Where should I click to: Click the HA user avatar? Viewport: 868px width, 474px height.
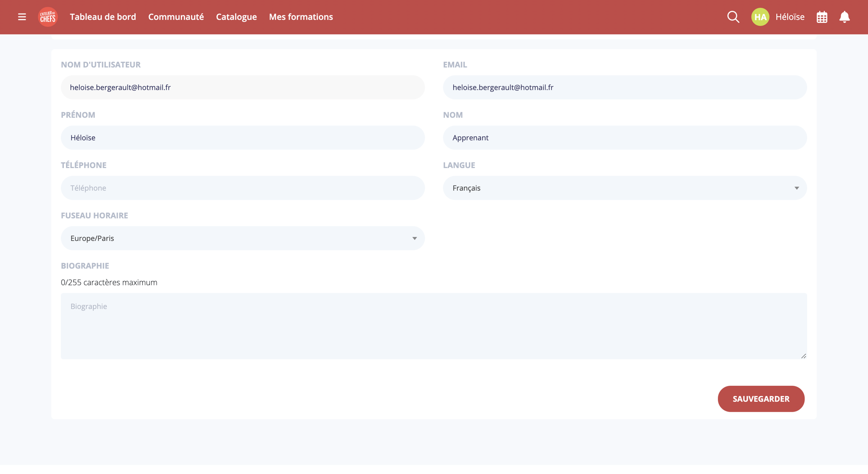(x=760, y=17)
